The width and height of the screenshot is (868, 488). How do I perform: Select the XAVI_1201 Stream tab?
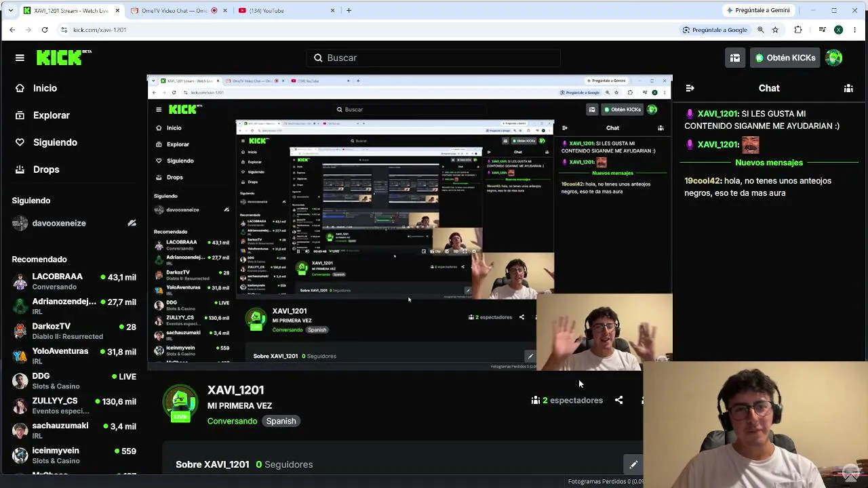click(71, 10)
